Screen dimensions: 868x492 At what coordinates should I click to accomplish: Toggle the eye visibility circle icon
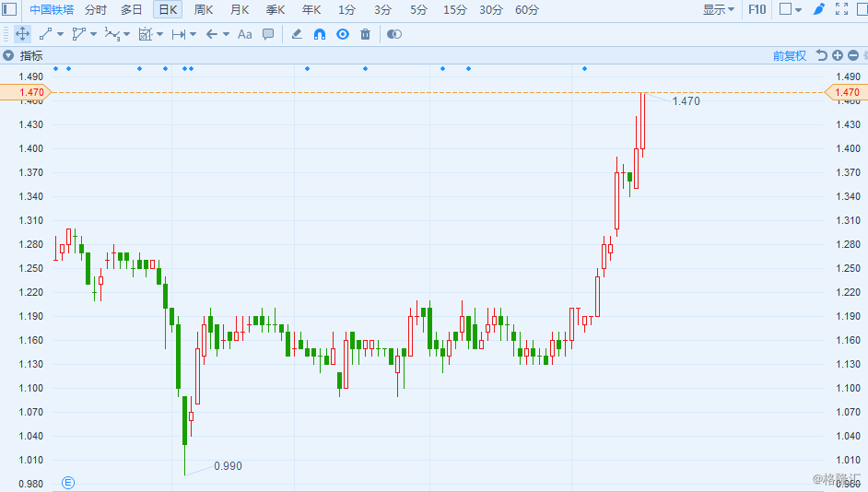[x=343, y=34]
